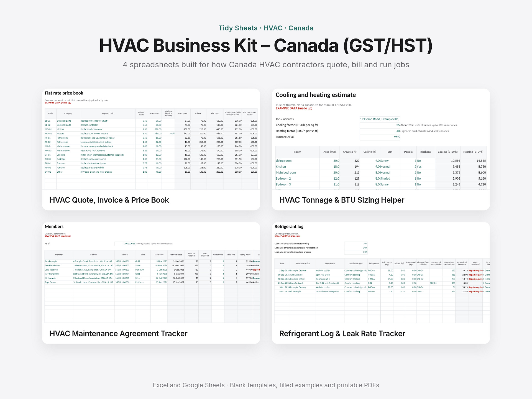Click the 'Heating (BTU/h)' column header
The height and width of the screenshot is (399, 532).
[x=473, y=152]
